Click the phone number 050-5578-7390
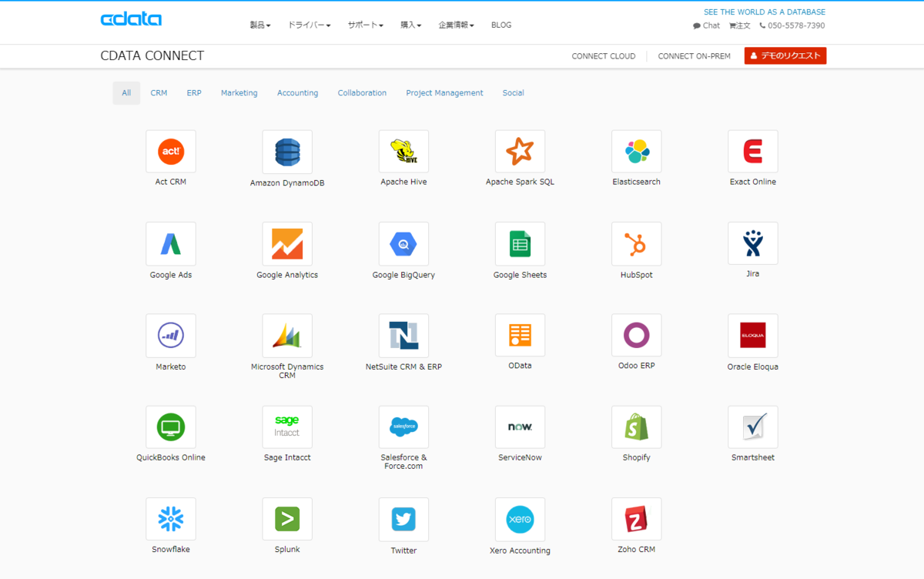 point(792,25)
